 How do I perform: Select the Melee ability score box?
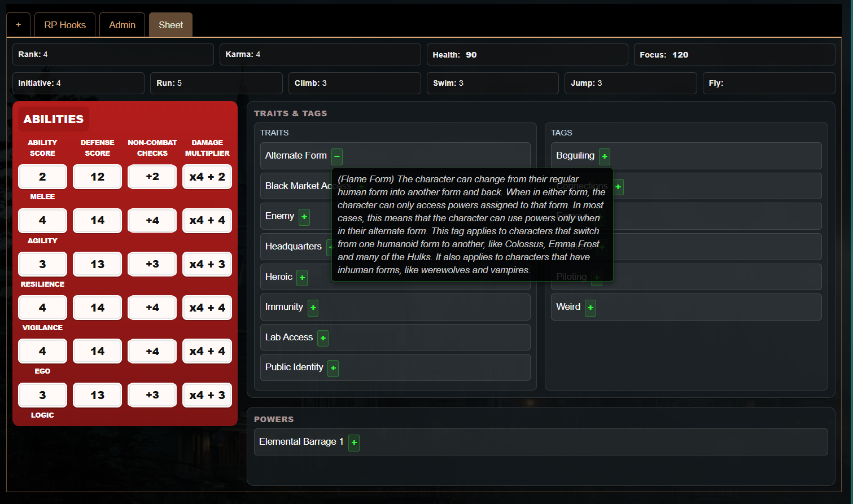[42, 177]
